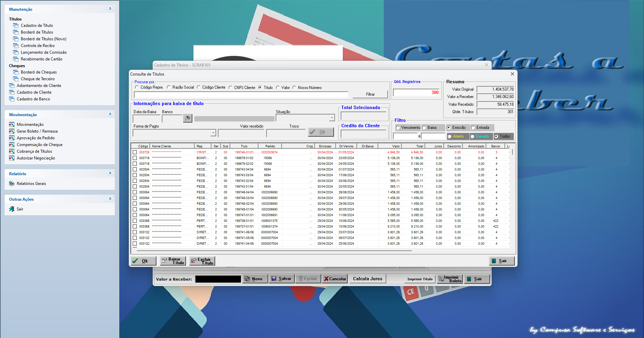
Task: Open the Situação dropdown
Action: (x=332, y=118)
